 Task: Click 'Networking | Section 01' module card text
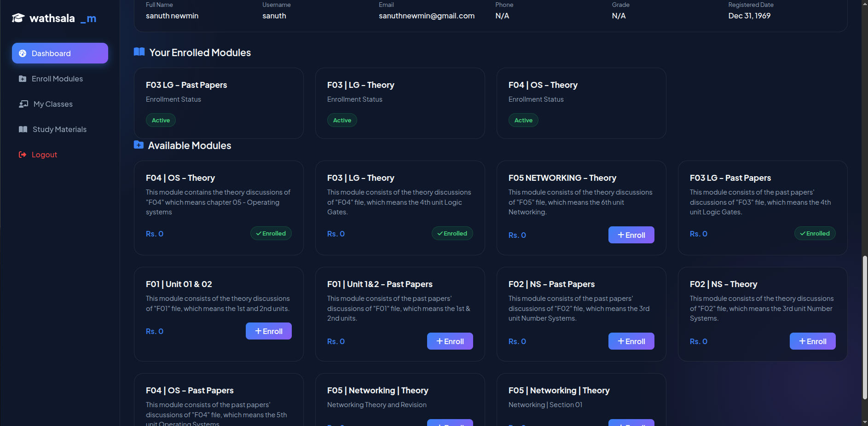545,405
